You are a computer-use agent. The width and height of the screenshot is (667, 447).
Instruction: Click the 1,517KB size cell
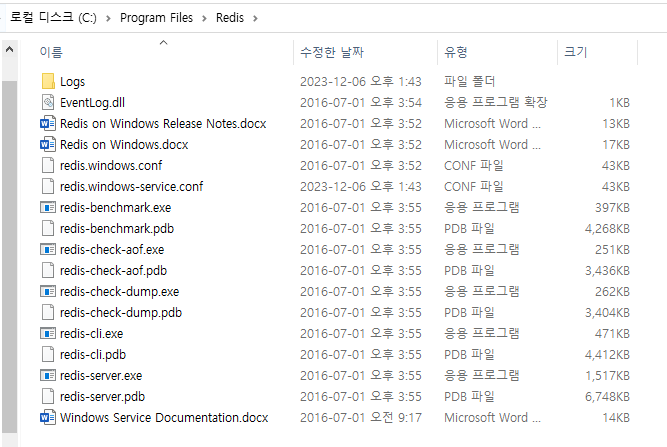coord(607,376)
